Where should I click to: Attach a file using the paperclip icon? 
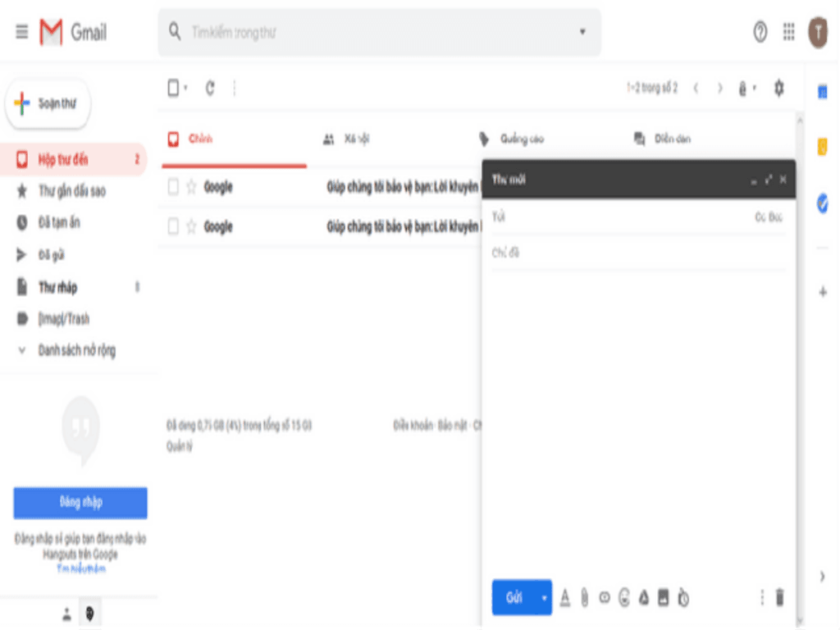click(x=584, y=597)
